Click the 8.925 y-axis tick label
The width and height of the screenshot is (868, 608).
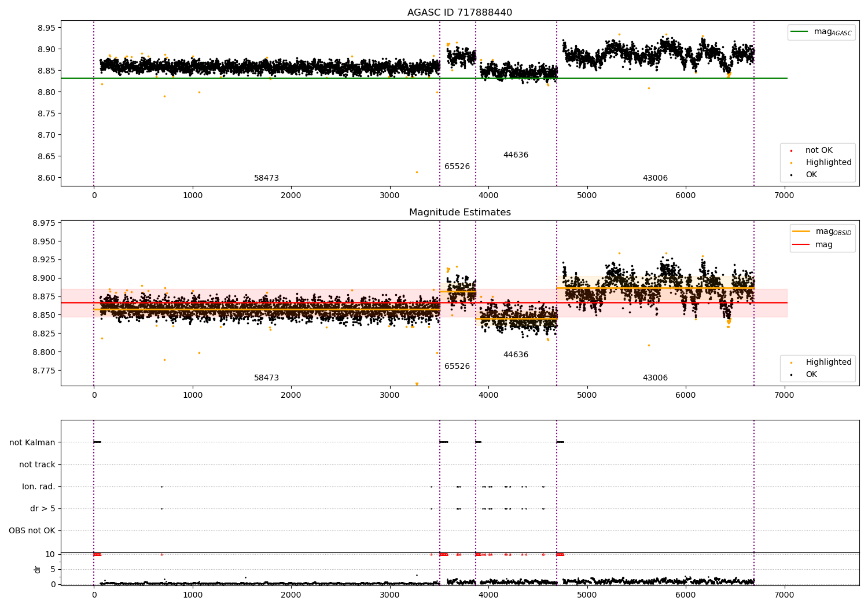[x=44, y=260]
